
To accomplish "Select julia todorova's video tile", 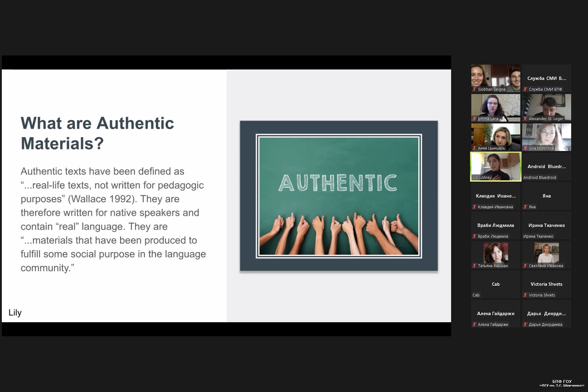I will click(x=547, y=137).
